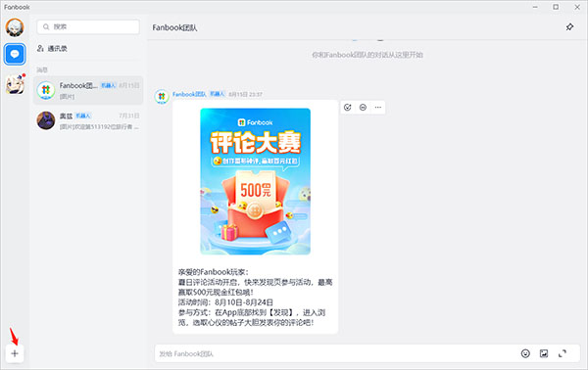Open the more options ellipsis on message
588x370 pixels.
coord(378,108)
